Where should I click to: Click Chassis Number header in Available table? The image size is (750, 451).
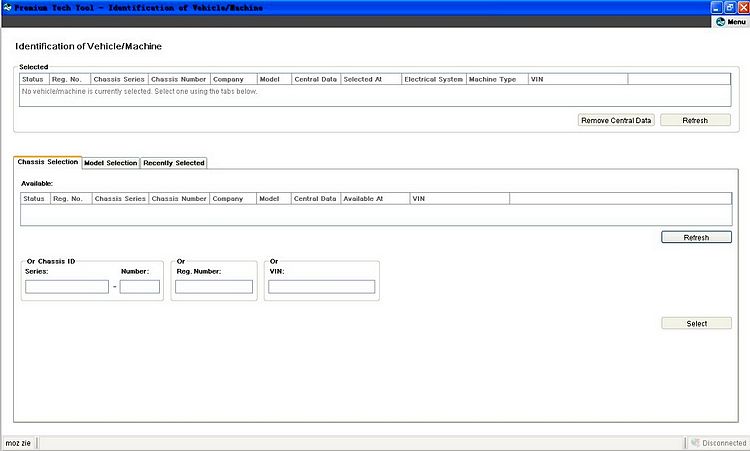point(179,198)
